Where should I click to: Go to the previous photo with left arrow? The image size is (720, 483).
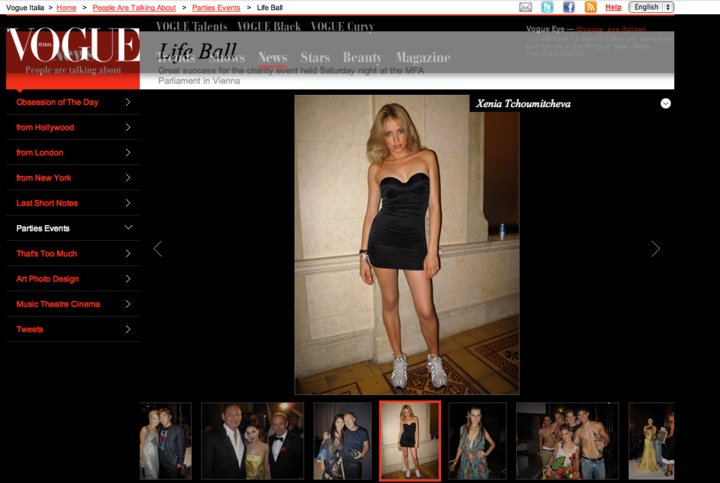coord(158,249)
